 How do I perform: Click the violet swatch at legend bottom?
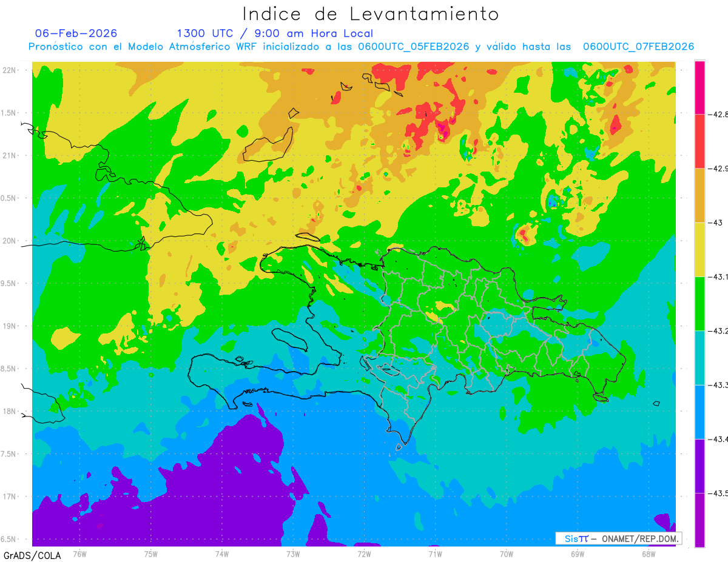pos(699,520)
